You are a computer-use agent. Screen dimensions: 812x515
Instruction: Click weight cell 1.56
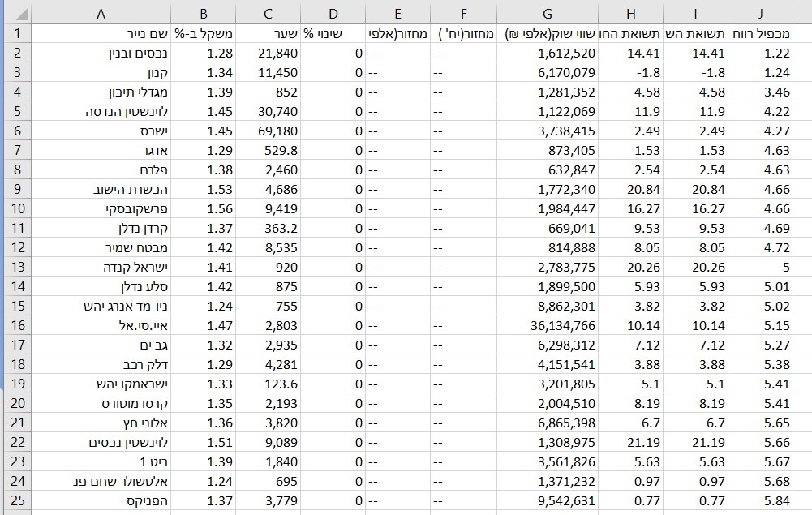(x=203, y=208)
